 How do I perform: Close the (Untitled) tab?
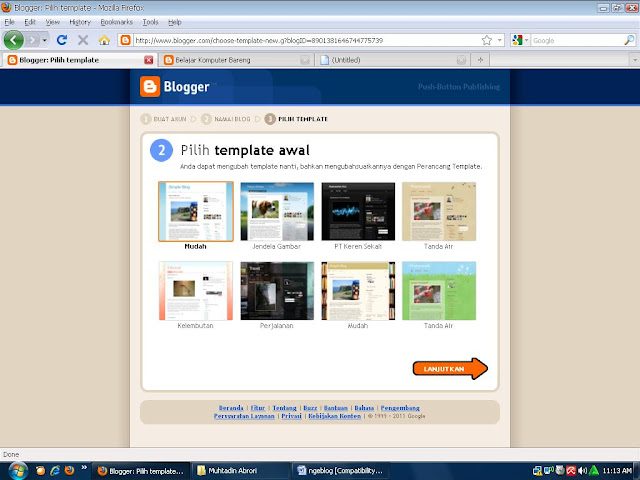461,60
